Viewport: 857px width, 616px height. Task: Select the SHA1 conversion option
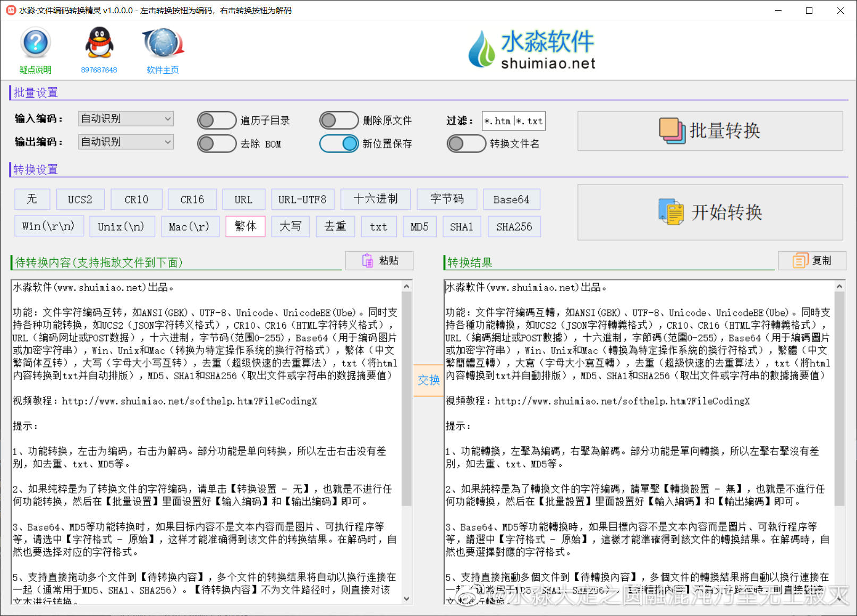pos(462,227)
